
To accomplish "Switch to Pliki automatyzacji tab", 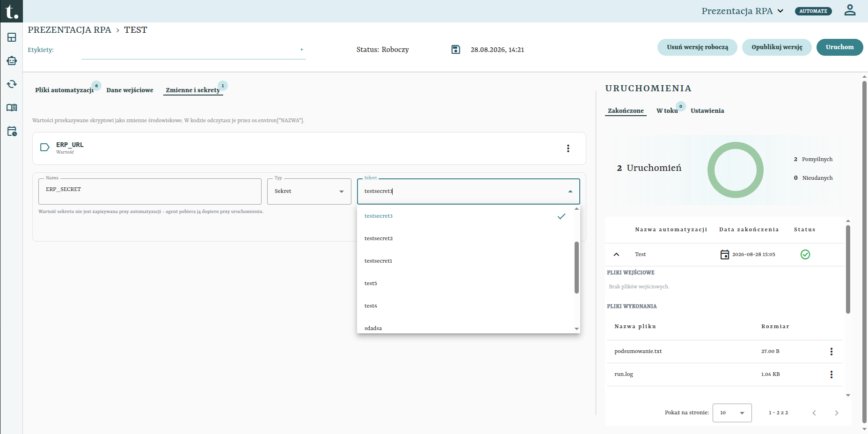I will click(64, 90).
